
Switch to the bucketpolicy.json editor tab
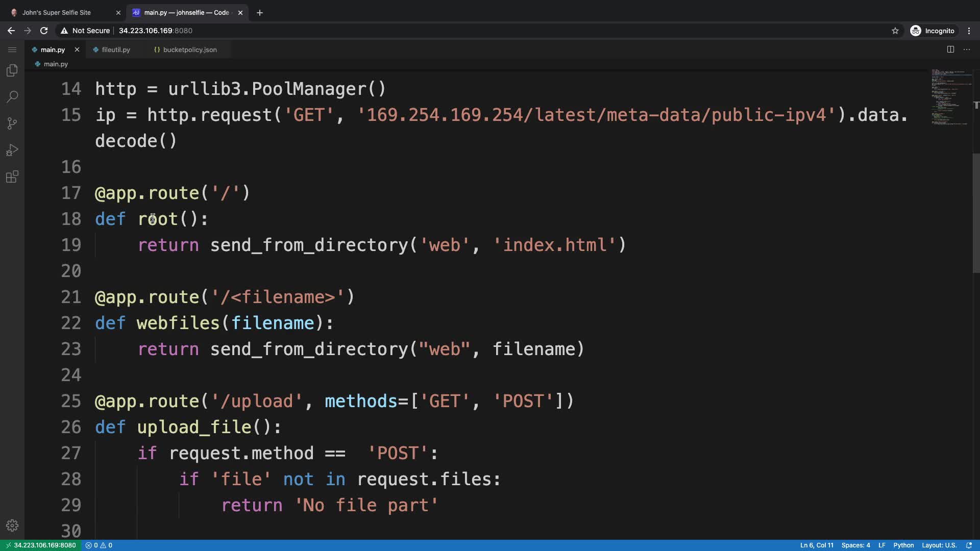click(x=189, y=49)
